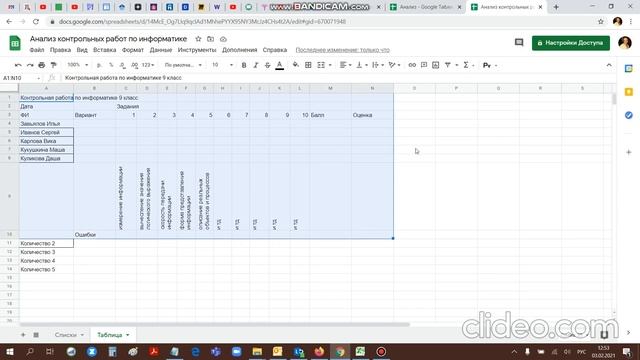Open the Вид menu
Viewport: 640px width, 360px height.
pyautogui.click(x=82, y=50)
